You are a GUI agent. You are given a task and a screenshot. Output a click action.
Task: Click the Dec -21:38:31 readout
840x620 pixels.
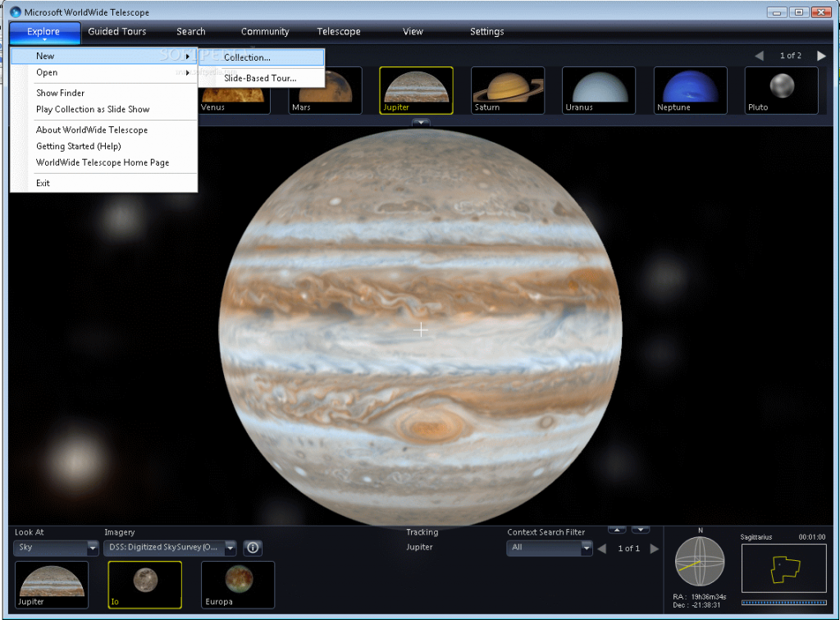[697, 605]
